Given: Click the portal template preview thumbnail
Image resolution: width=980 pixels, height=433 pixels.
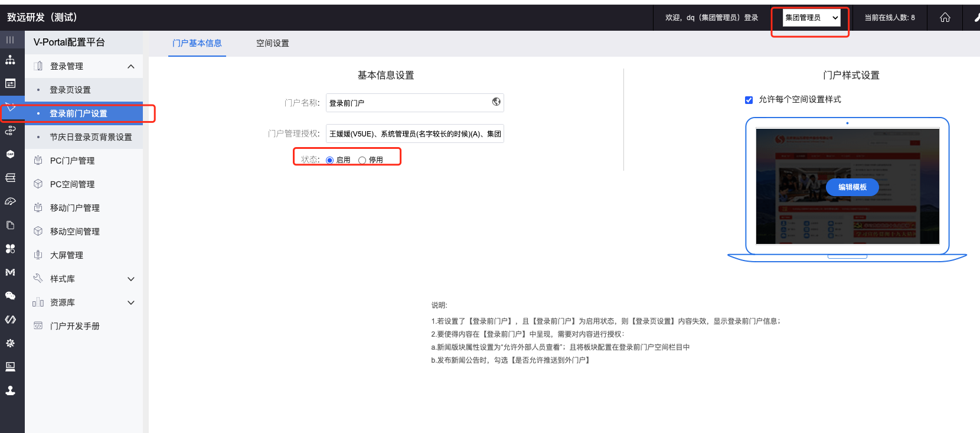Looking at the screenshot, I should coord(848,187).
